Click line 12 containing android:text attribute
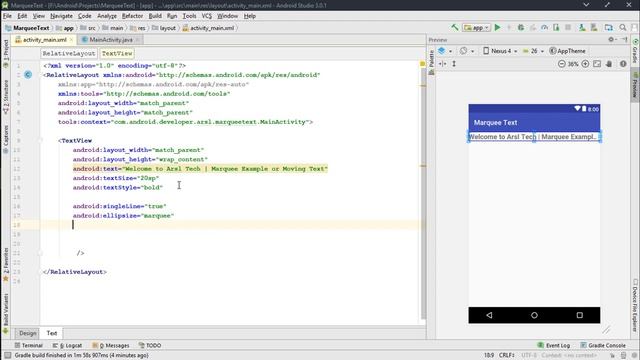The image size is (640, 360). point(200,169)
